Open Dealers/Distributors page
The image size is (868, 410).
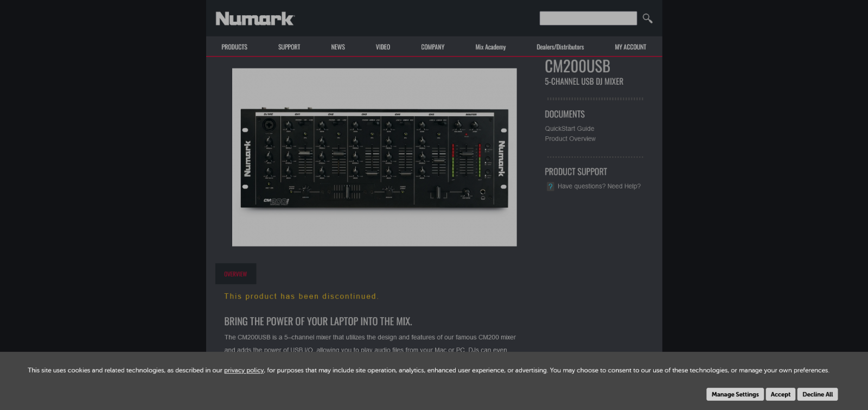click(560, 47)
